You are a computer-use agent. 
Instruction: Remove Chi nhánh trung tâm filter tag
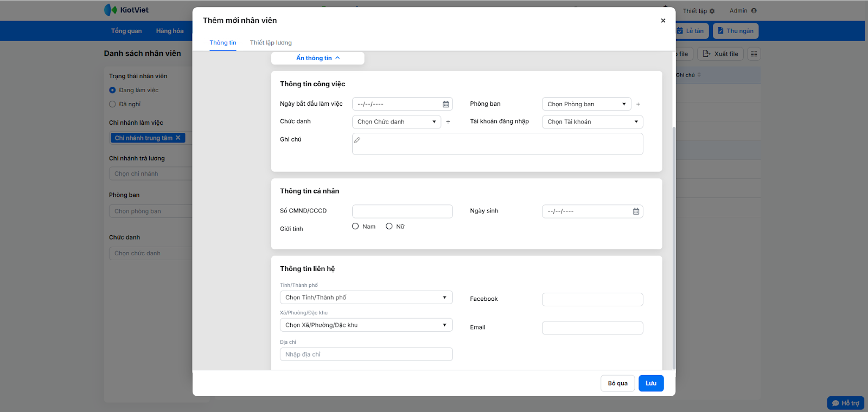(178, 138)
